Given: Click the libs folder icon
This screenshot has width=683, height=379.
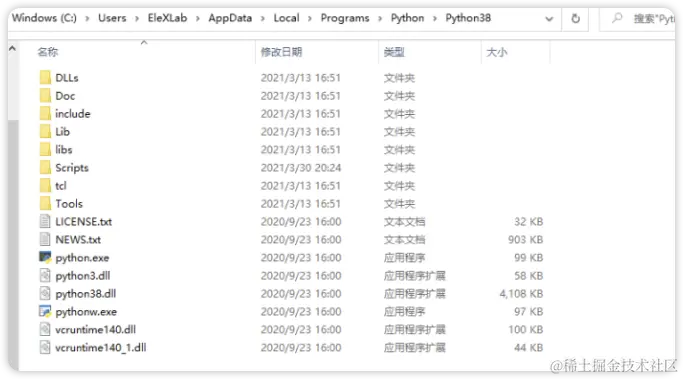Looking at the screenshot, I should (x=45, y=149).
